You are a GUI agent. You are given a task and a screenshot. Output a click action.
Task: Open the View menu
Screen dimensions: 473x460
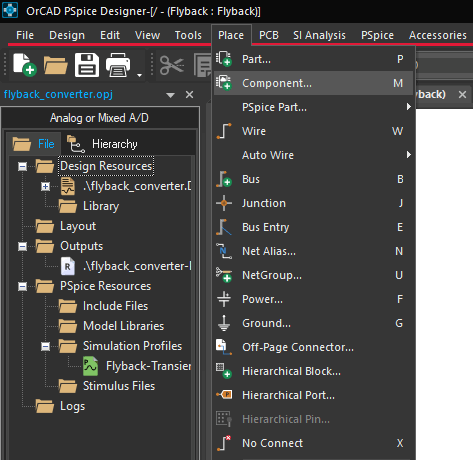coord(147,35)
